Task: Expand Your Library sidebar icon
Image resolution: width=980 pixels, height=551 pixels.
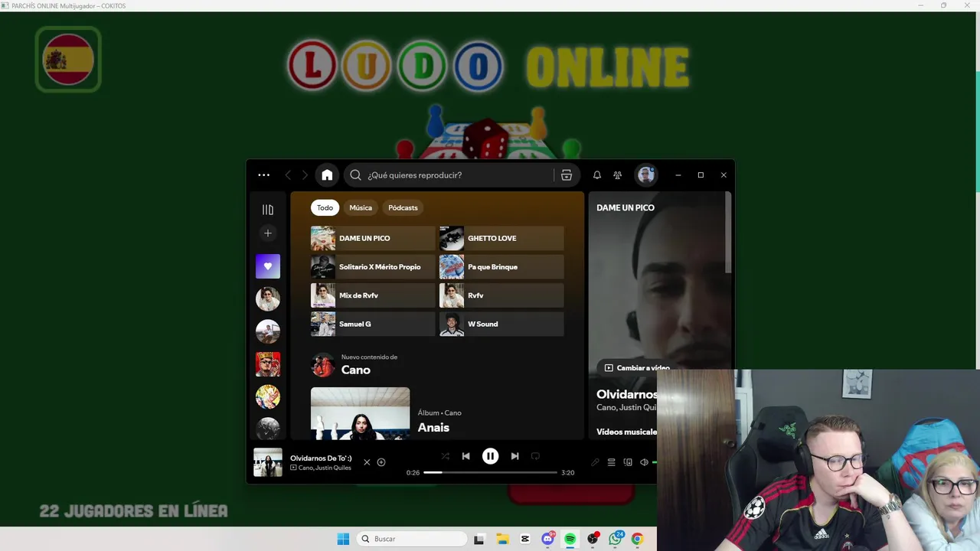Action: [x=268, y=210]
